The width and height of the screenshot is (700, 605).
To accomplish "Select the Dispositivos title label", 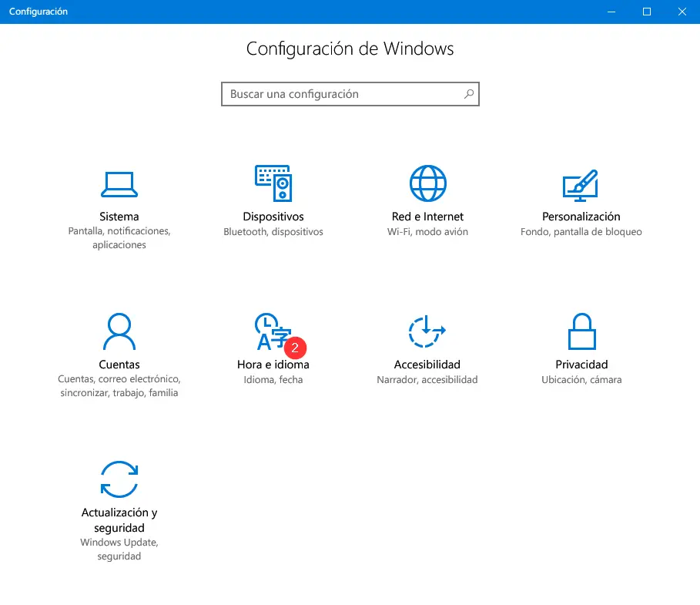I will pyautogui.click(x=273, y=217).
